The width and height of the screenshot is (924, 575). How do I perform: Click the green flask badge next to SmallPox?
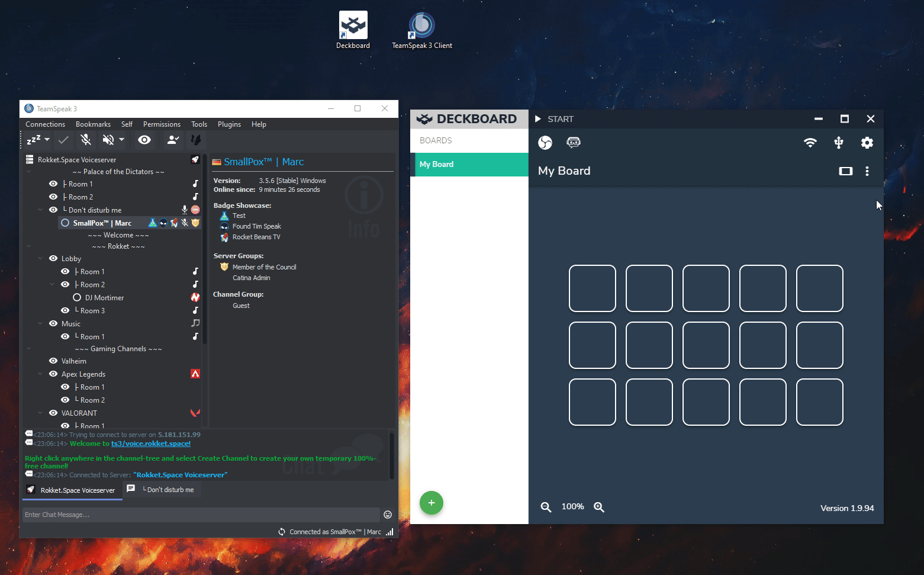152,223
